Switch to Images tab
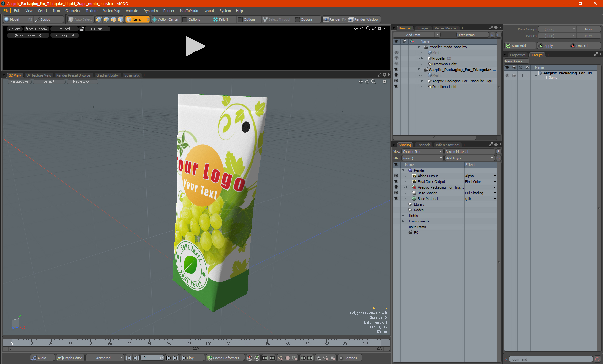The image size is (603, 364). click(x=423, y=28)
